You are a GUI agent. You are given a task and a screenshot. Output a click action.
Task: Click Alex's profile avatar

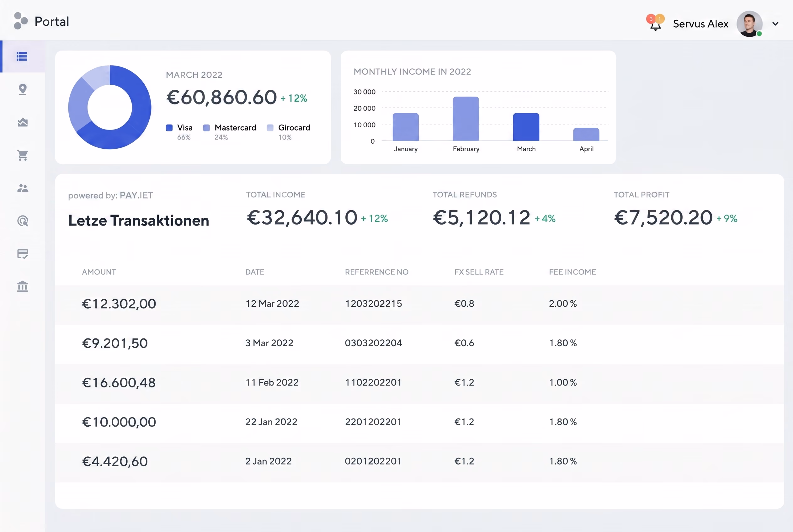[750, 24]
